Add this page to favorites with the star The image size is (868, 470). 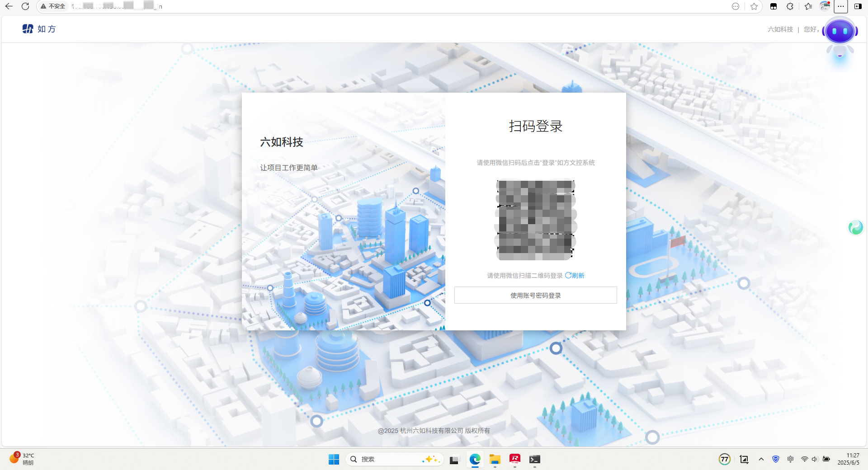tap(754, 6)
